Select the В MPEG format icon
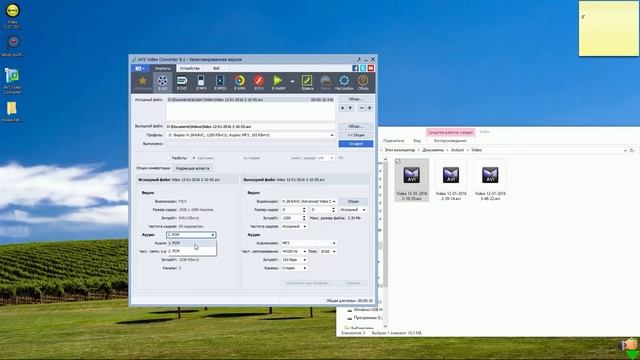The image size is (640, 360). pos(220,82)
